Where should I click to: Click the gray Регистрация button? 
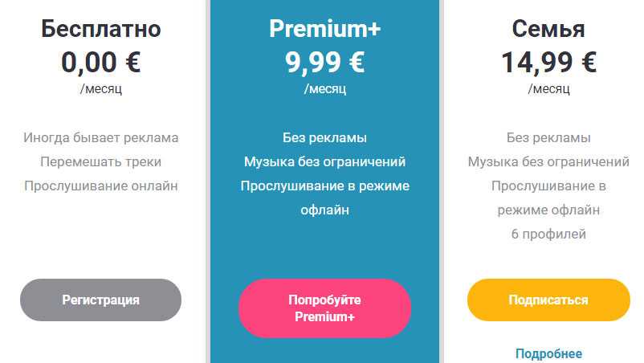100,300
